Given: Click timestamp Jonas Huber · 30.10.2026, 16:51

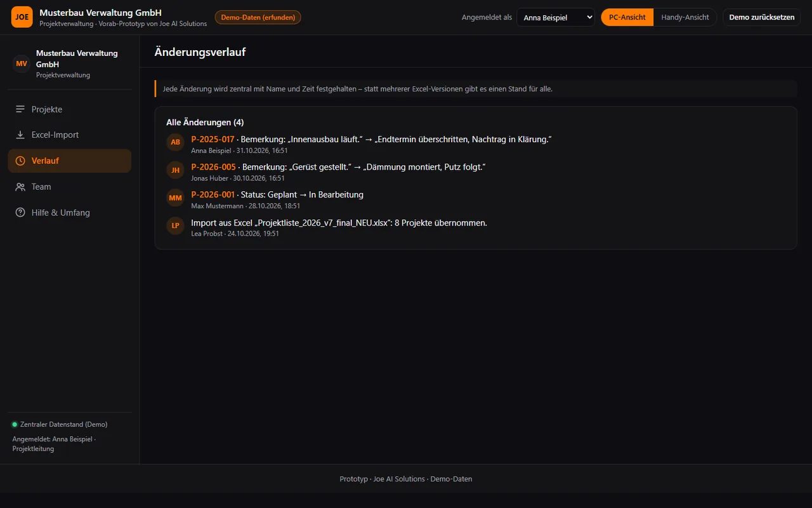Looking at the screenshot, I should [x=238, y=178].
